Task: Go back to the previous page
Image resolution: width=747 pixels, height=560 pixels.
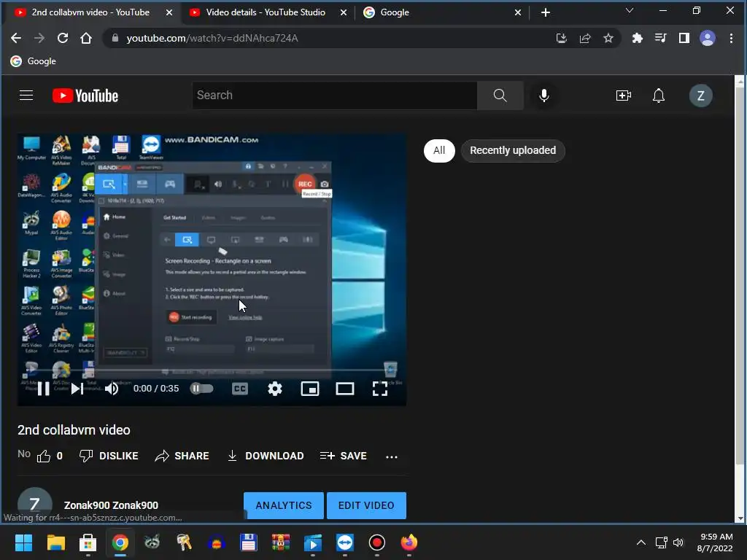Action: [x=16, y=38]
